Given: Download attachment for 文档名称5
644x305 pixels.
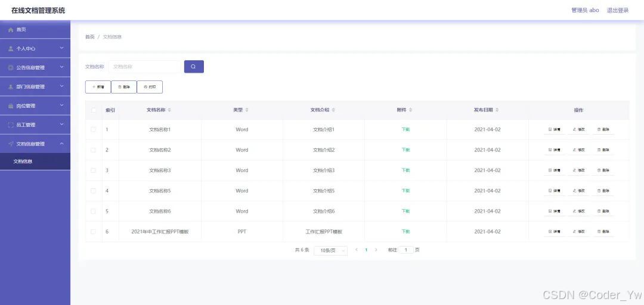Looking at the screenshot, I should coord(406,191).
